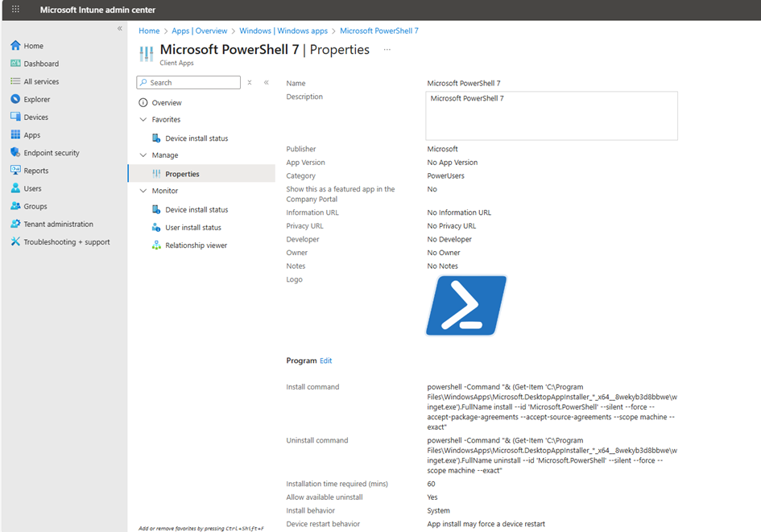Click the Tenant administration icon

tap(15, 224)
